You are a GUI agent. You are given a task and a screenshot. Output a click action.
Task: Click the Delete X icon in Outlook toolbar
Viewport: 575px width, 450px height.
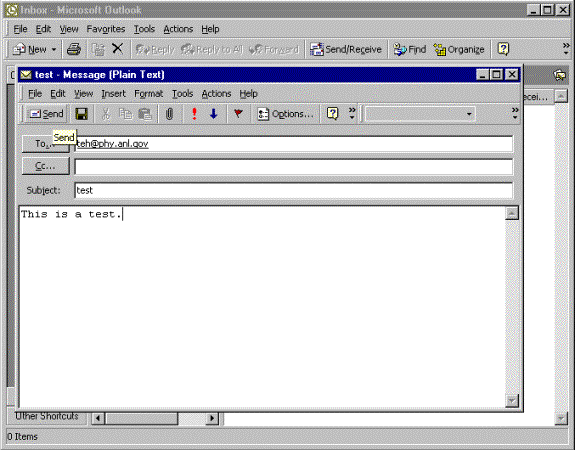click(x=117, y=48)
